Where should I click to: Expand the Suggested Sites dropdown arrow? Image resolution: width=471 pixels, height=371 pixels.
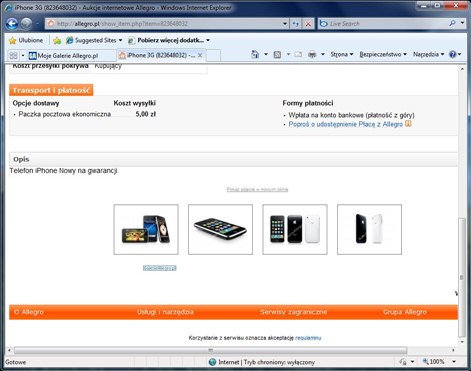120,40
